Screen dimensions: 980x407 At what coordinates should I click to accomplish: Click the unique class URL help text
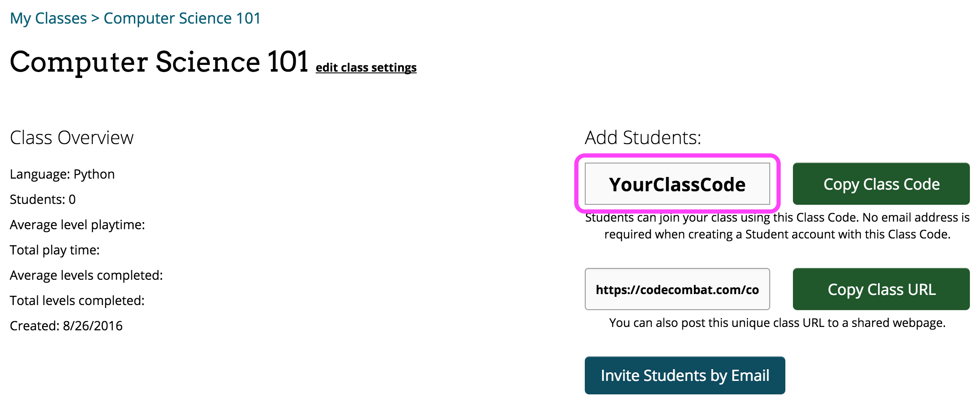pyautogui.click(x=777, y=323)
